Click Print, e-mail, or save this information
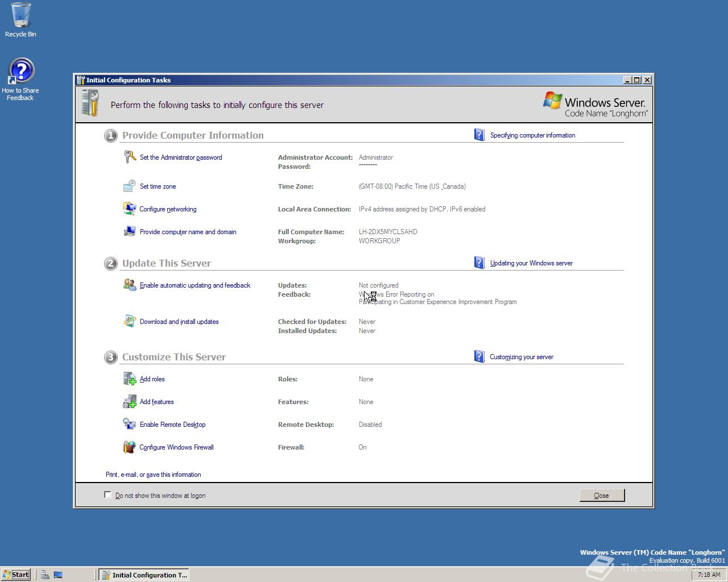The width and height of the screenshot is (728, 582). (153, 475)
